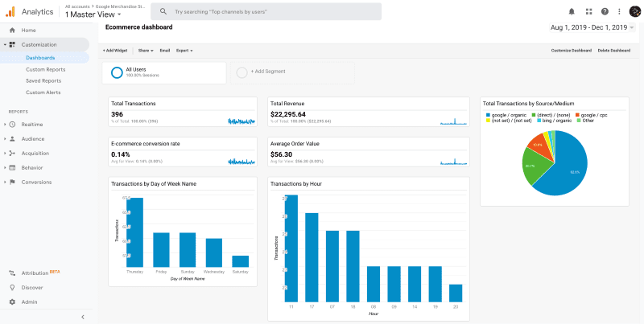Screen dimensions: 644x324
Task: Expand the Conversions section arrow
Action: tap(4, 182)
